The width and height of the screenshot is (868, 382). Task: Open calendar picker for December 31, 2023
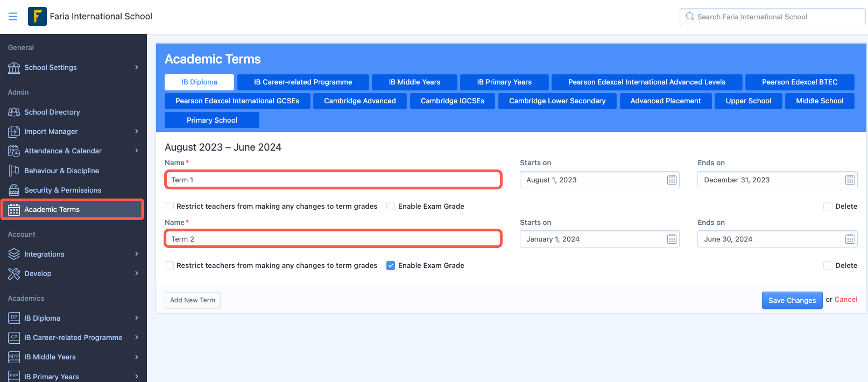click(x=850, y=180)
